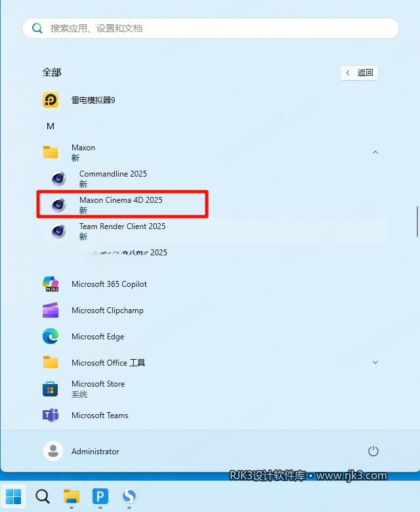The height and width of the screenshot is (512, 420).
Task: Click the Maxon folder icon
Action: coord(51,152)
